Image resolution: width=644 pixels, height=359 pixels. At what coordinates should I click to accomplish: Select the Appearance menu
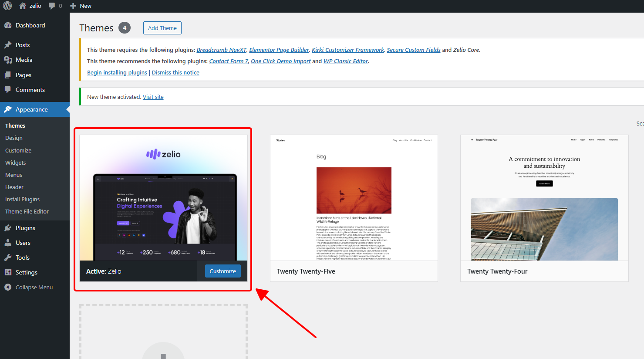tap(35, 109)
